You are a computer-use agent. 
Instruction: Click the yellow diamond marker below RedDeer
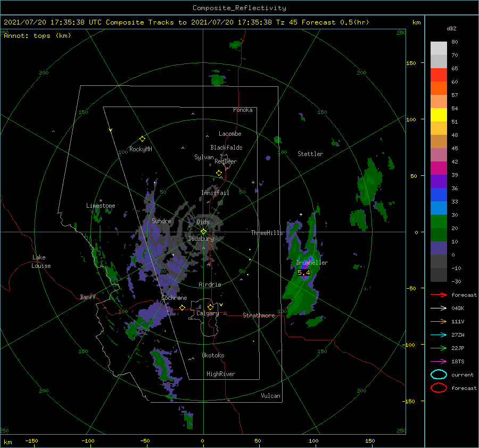[219, 173]
